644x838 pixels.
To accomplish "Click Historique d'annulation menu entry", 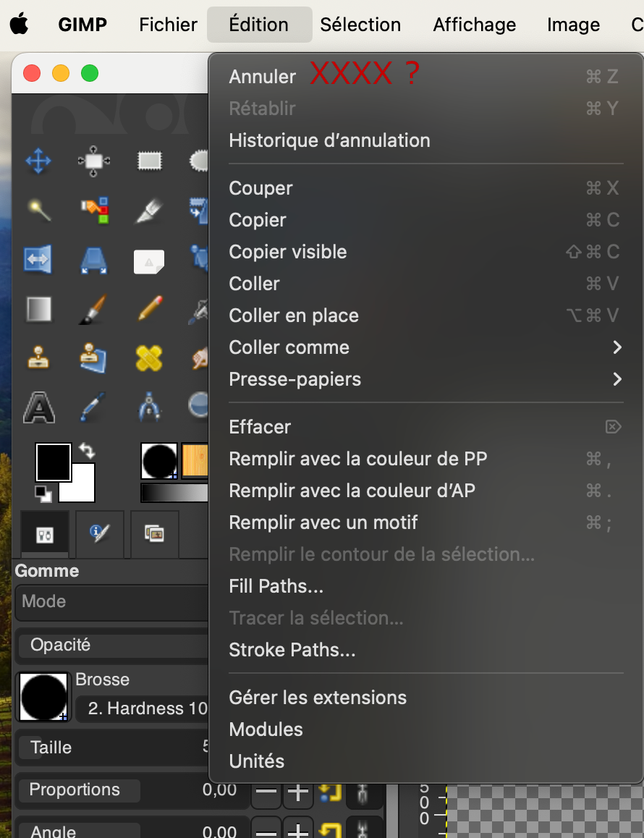I will pos(329,140).
